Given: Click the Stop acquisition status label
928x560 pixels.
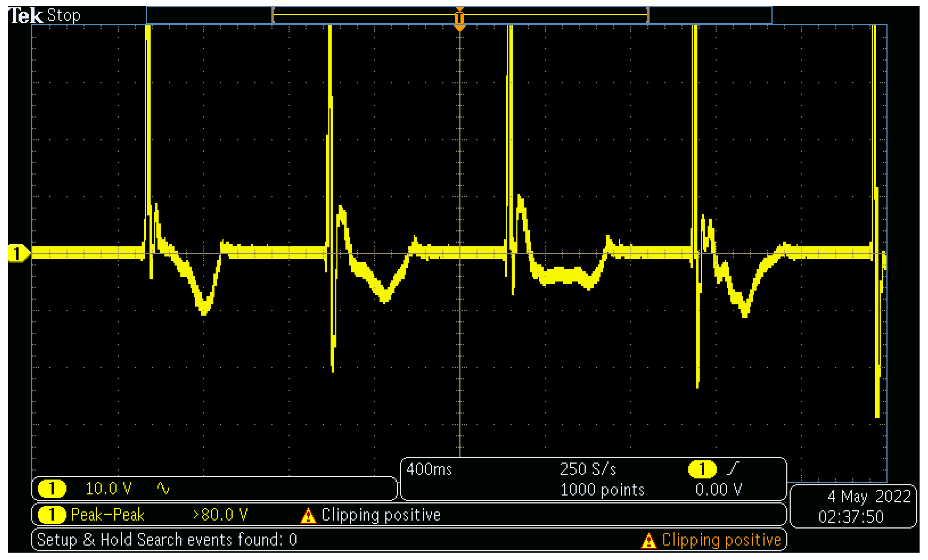Looking at the screenshot, I should 64,15.
